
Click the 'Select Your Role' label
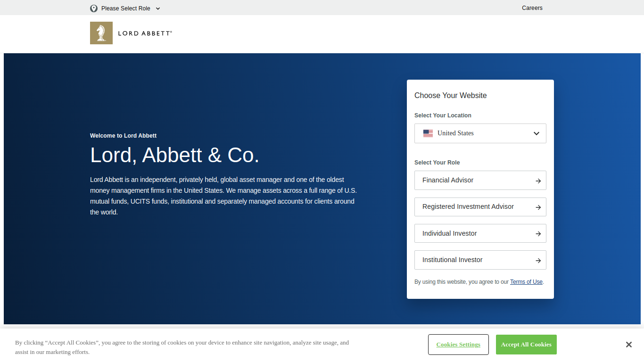(437, 163)
